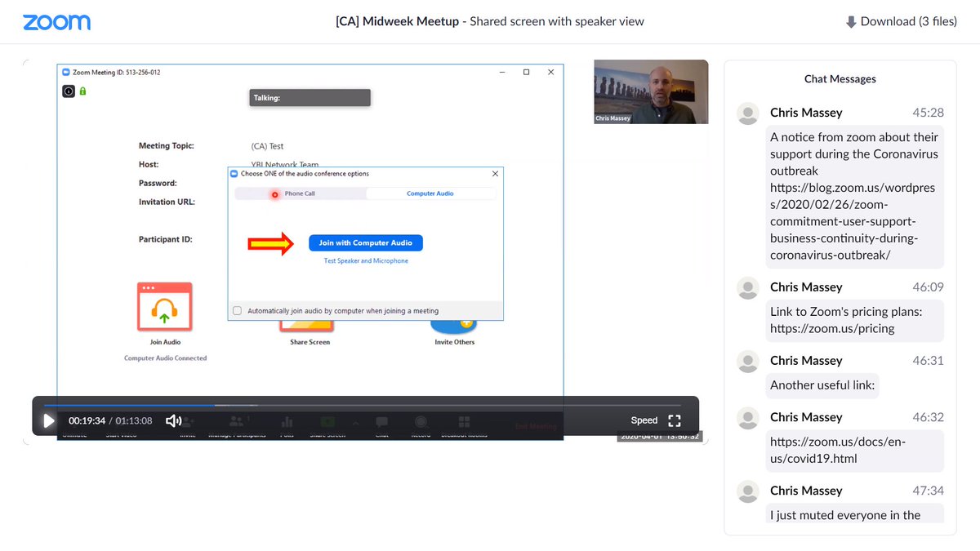980x551 pixels.
Task: Play the recording
Action: pos(48,420)
